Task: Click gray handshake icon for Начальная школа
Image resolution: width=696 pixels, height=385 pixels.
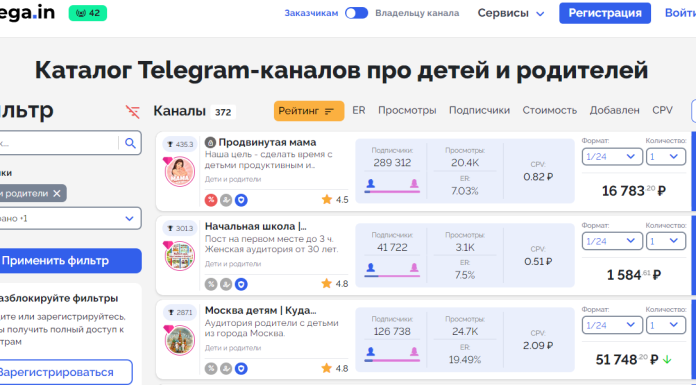Action: point(226,284)
